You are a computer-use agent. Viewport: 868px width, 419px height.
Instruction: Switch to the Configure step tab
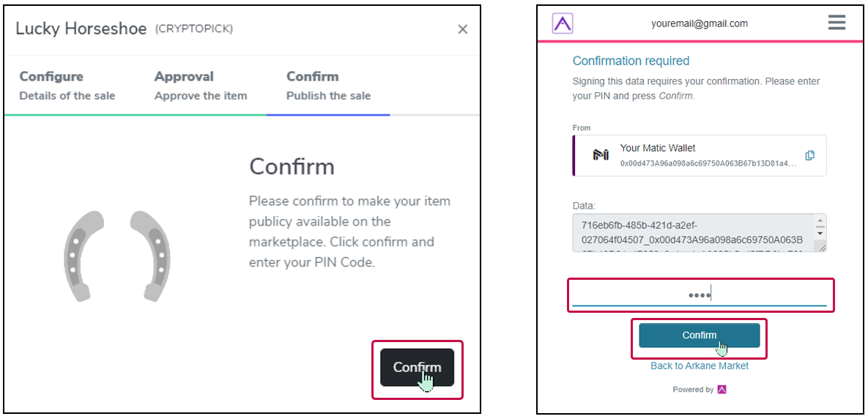[67, 86]
